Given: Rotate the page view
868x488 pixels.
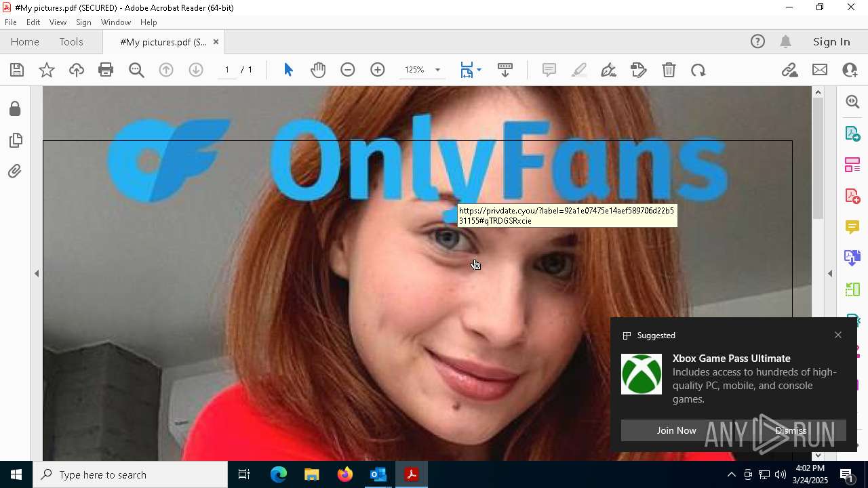Looking at the screenshot, I should (698, 70).
